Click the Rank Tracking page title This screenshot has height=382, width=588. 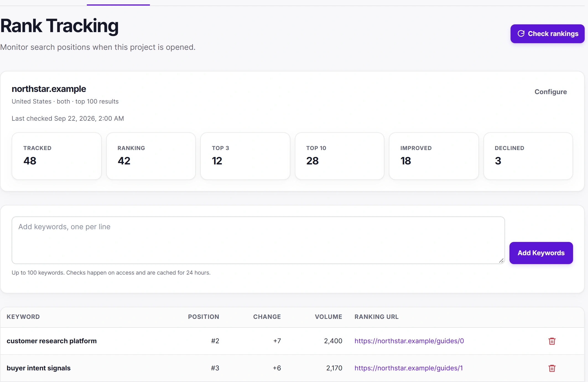click(59, 26)
